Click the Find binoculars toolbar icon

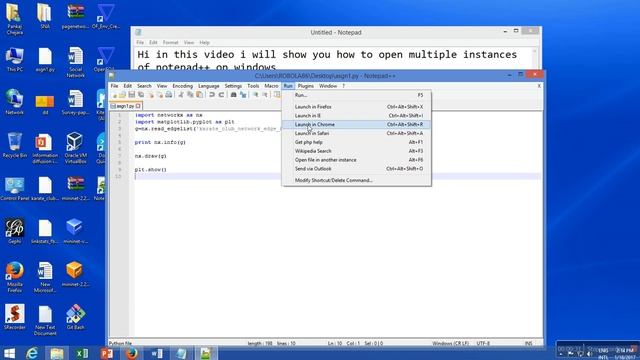tap(233, 95)
